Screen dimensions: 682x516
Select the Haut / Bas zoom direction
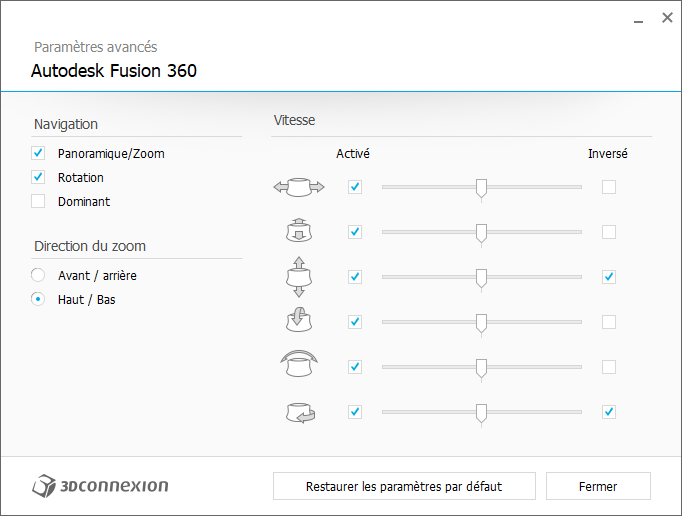(x=38, y=299)
